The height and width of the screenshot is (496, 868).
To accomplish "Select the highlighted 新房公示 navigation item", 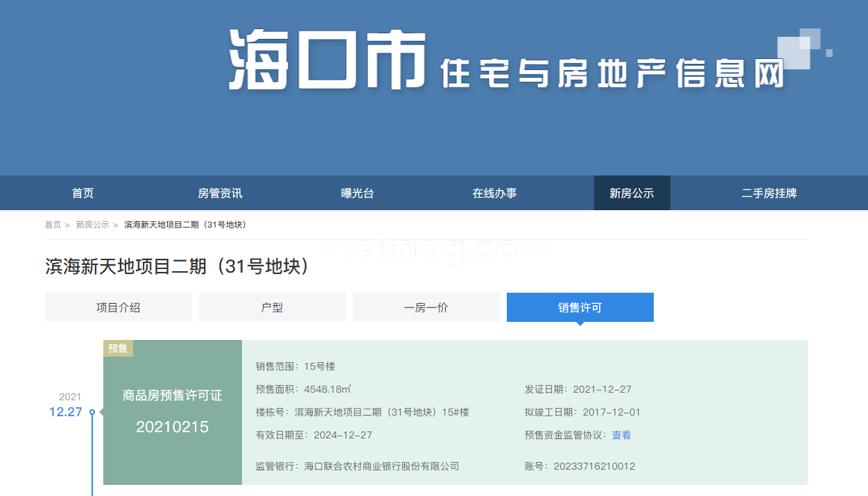I will click(632, 194).
